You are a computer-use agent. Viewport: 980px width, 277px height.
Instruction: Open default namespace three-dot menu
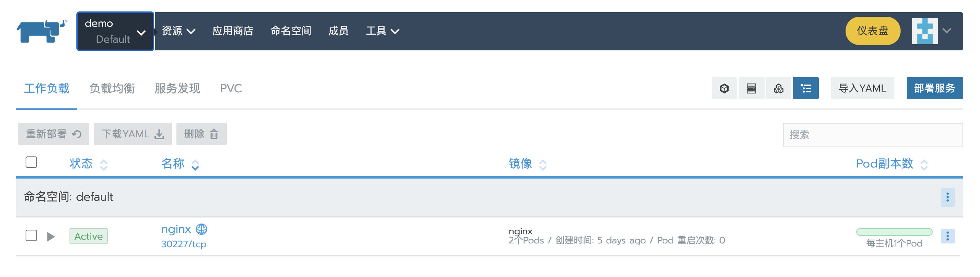[948, 197]
